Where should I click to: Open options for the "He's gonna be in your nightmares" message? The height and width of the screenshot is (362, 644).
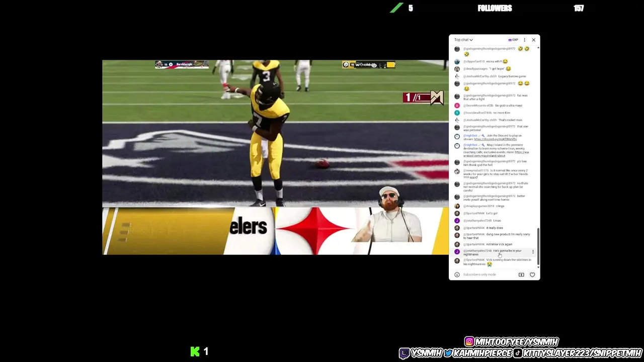tap(533, 252)
